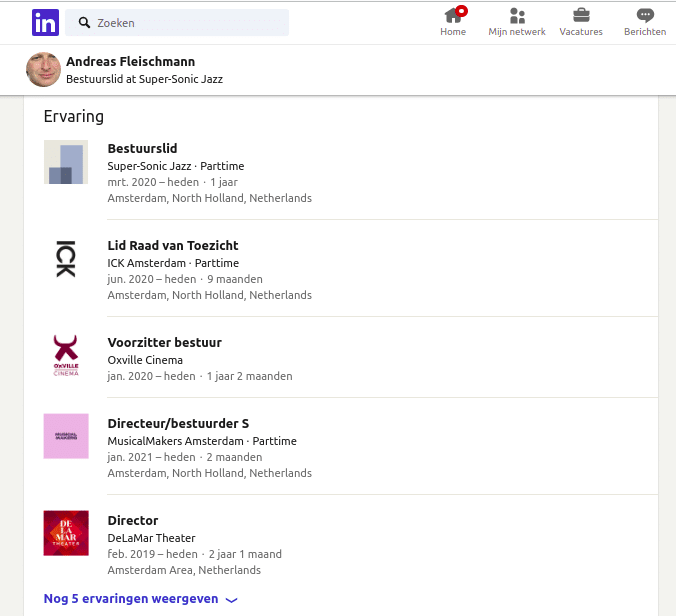Open Home via the house icon
The height and width of the screenshot is (616, 676).
point(453,16)
